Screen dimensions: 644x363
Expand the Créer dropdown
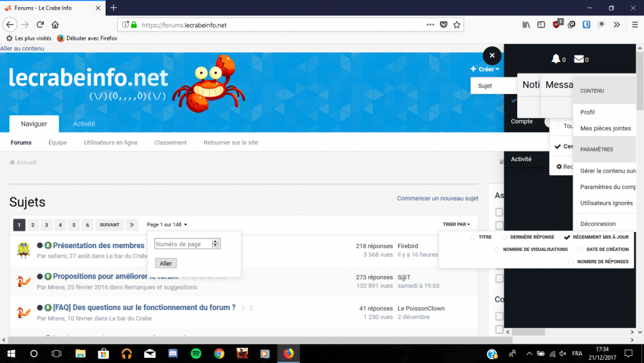[485, 69]
